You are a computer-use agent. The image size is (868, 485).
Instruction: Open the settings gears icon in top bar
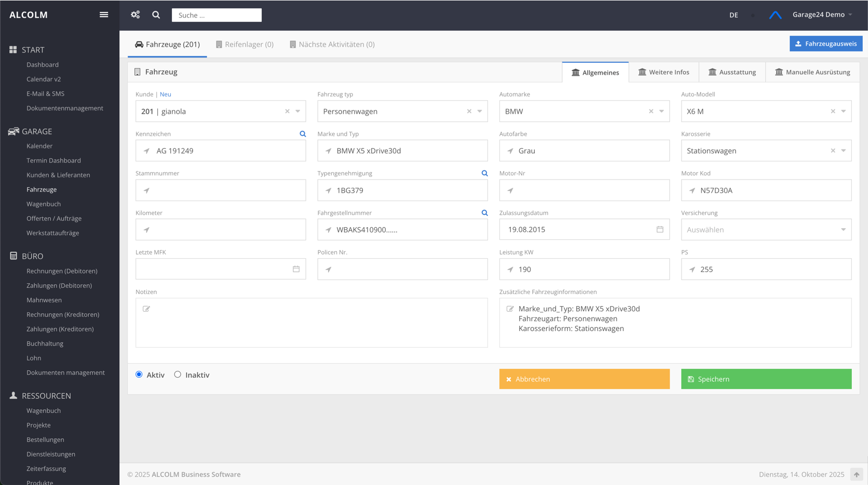pyautogui.click(x=135, y=15)
